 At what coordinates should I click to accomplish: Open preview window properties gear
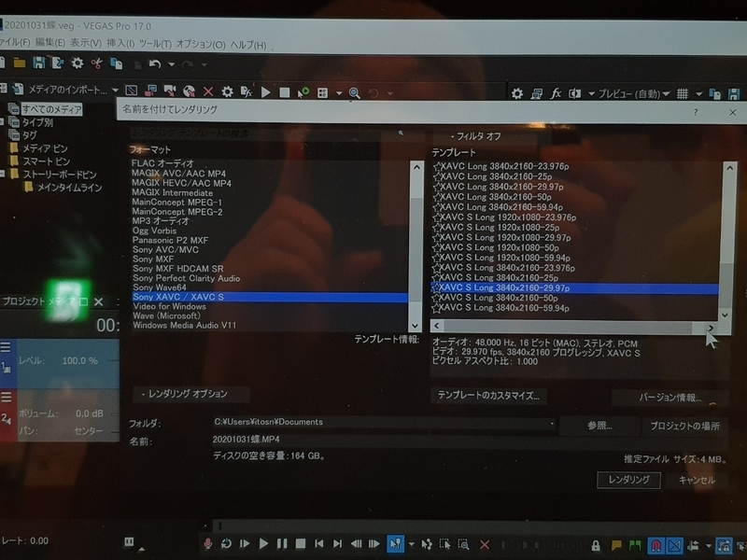(517, 93)
